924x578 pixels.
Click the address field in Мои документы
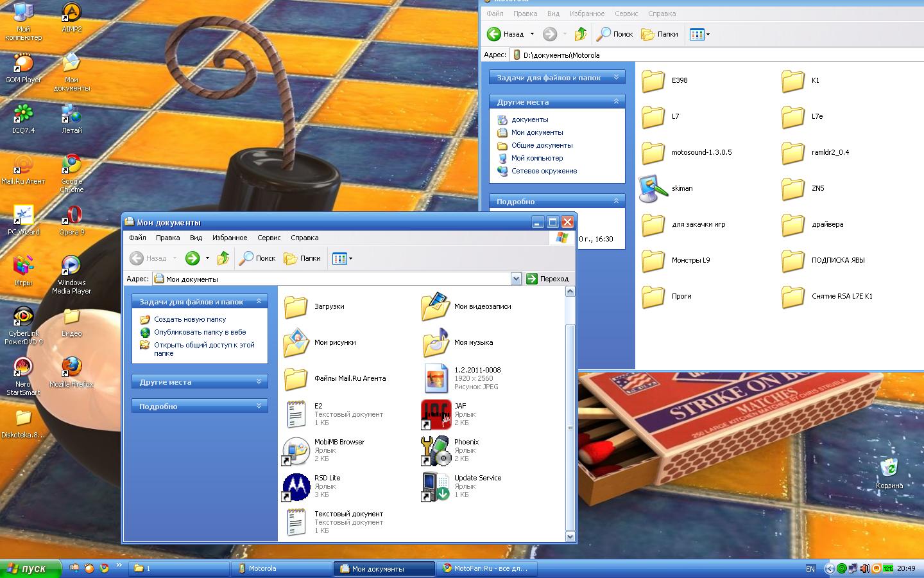click(331, 279)
